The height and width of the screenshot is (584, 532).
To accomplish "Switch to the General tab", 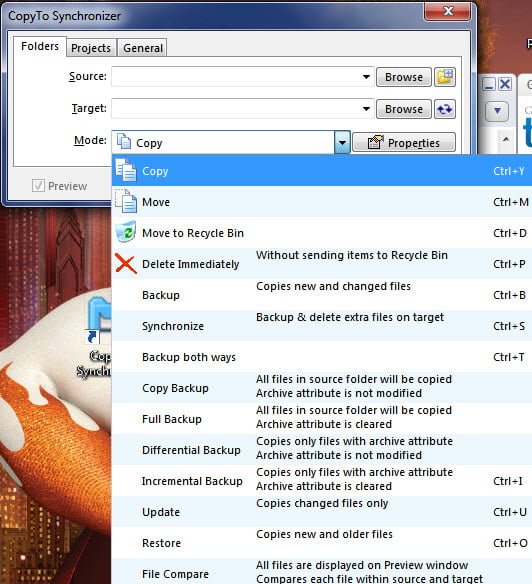I will tap(143, 48).
